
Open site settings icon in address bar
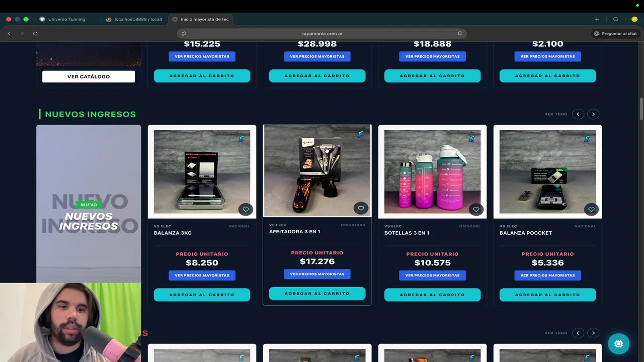tap(184, 34)
